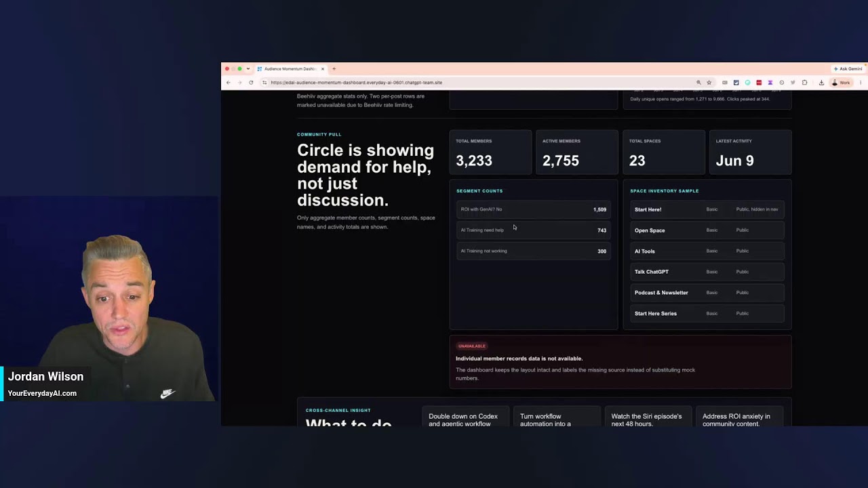The image size is (868, 488).
Task: Open the Extensions puzzle menu
Action: tap(804, 83)
